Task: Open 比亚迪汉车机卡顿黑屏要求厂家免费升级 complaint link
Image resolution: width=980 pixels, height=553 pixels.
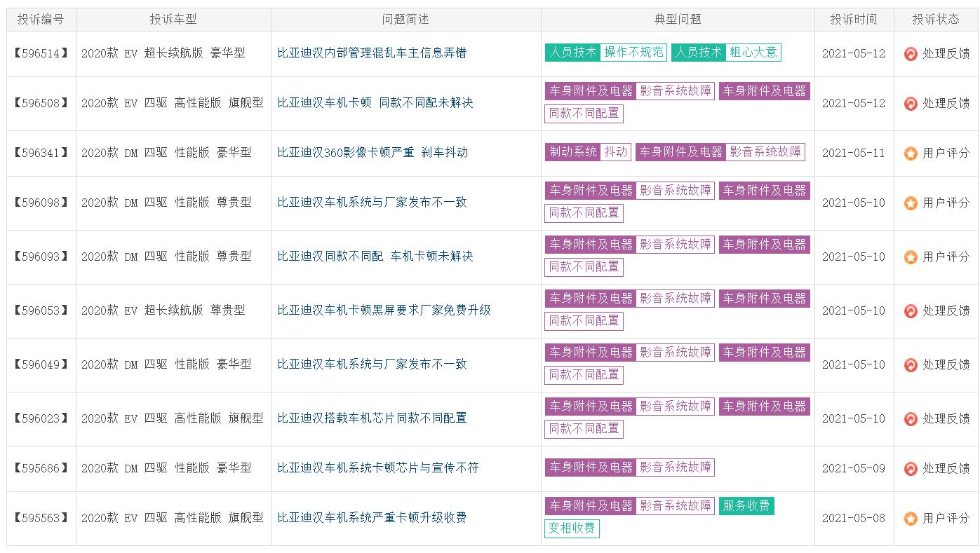Action: click(x=384, y=310)
